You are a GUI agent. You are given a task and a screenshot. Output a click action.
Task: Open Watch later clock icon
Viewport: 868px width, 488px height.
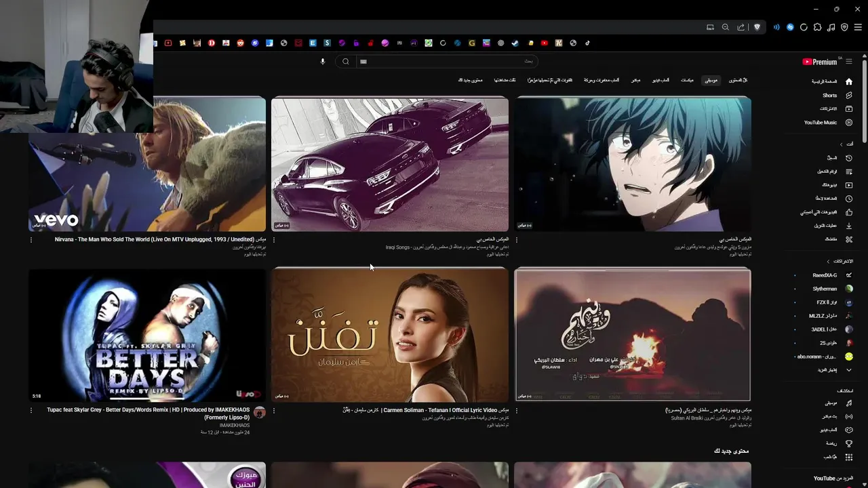pyautogui.click(x=848, y=199)
